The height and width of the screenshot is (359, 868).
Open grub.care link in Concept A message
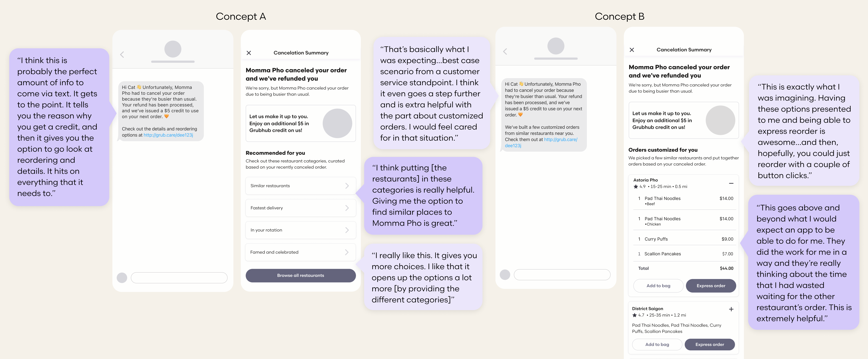click(x=168, y=135)
